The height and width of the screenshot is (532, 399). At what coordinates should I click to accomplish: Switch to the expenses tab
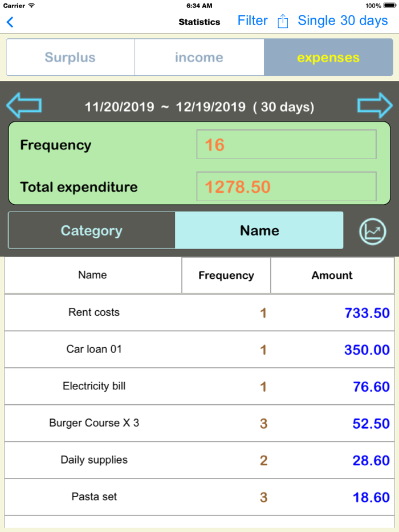tap(328, 57)
